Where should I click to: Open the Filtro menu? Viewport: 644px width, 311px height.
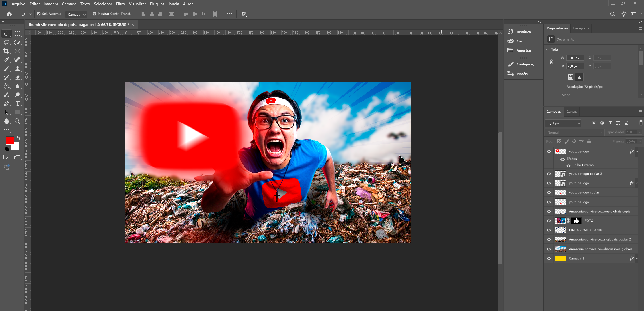click(120, 4)
